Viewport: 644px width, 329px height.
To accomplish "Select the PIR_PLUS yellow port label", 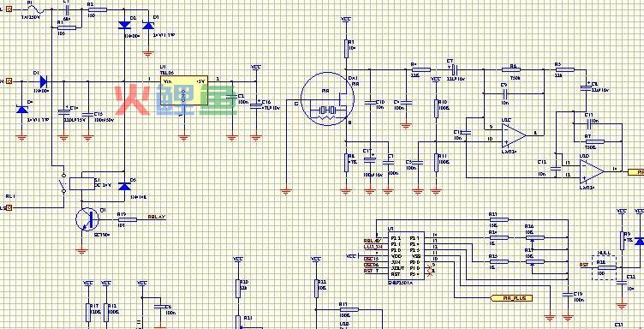I will click(x=512, y=298).
